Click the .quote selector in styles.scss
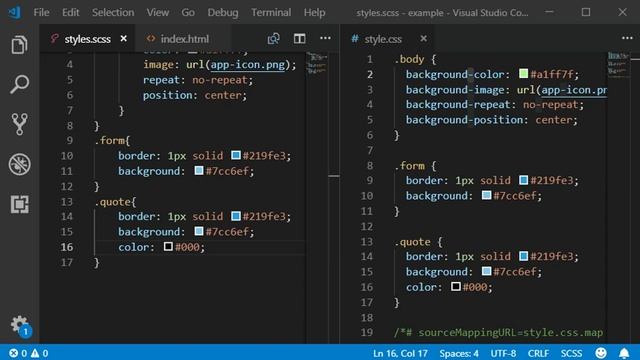640x360 pixels. (113, 201)
